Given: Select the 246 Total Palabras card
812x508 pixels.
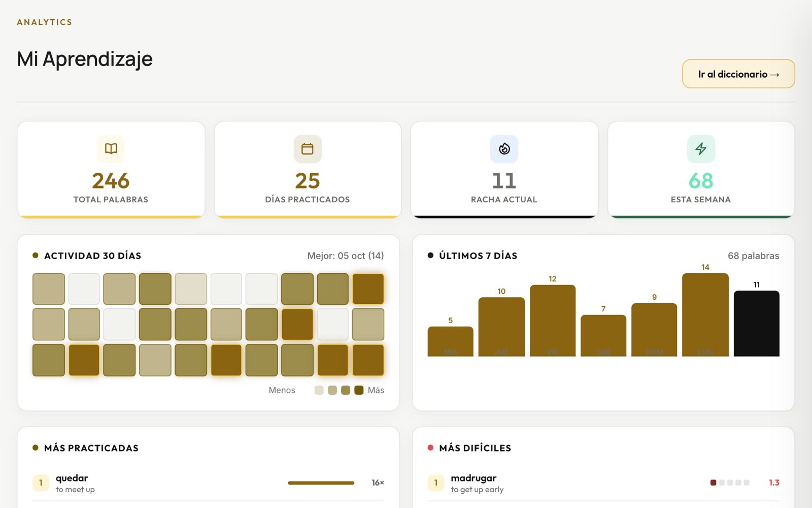Looking at the screenshot, I should point(111,170).
